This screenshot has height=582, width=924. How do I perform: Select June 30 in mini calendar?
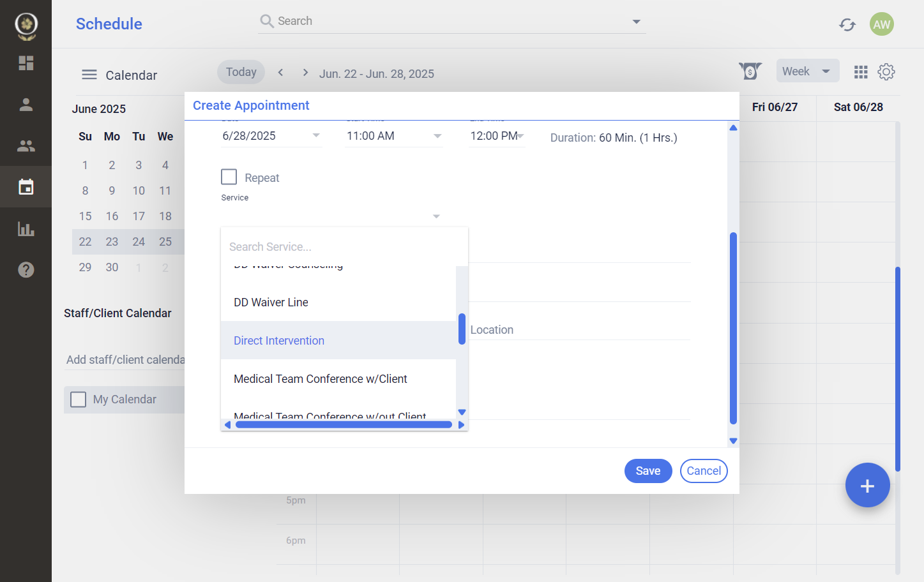pyautogui.click(x=112, y=267)
